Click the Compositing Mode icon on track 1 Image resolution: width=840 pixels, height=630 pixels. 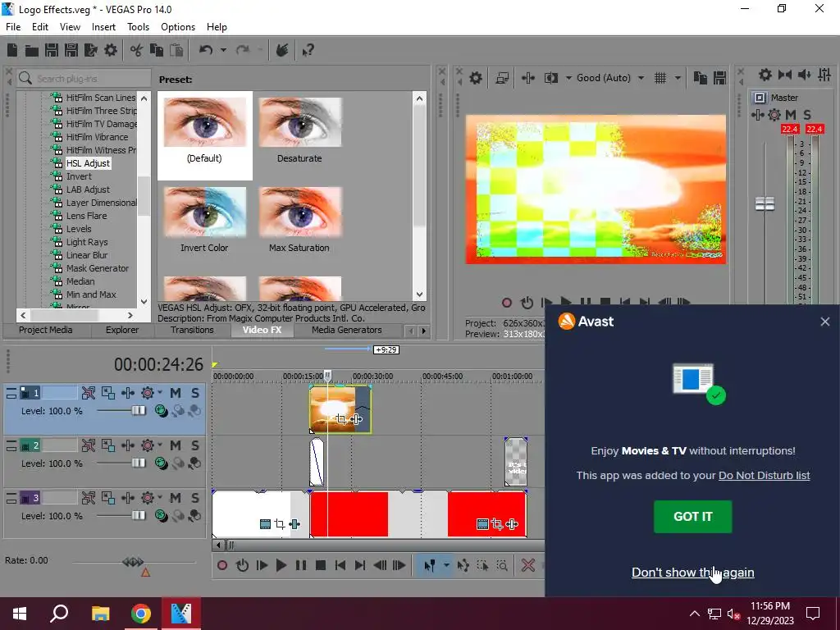coord(160,411)
